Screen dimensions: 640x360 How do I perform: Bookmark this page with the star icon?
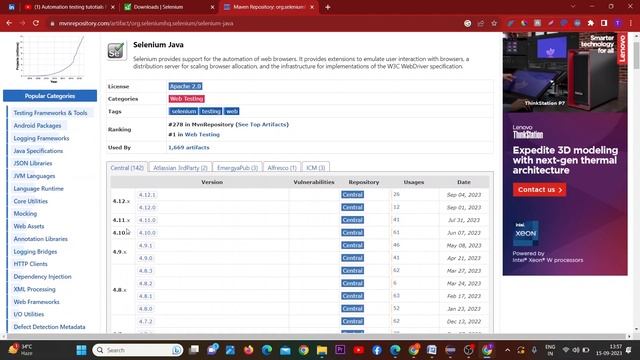coord(494,23)
